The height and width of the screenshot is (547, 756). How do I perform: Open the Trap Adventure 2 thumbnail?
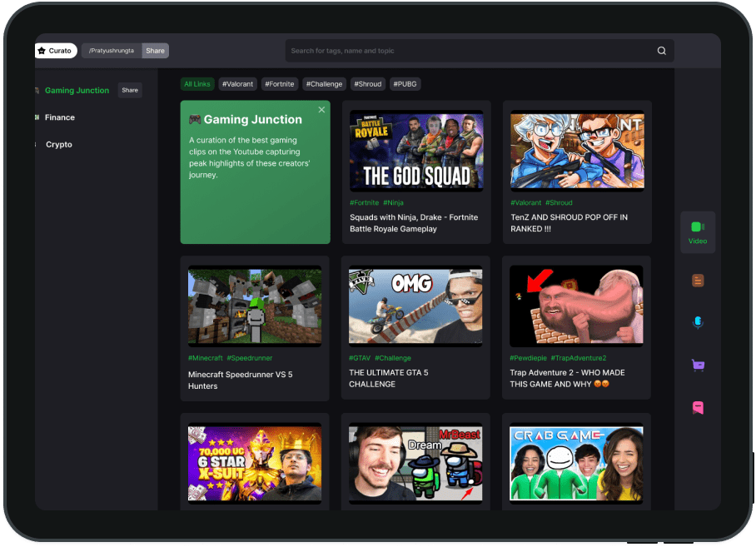coord(576,306)
